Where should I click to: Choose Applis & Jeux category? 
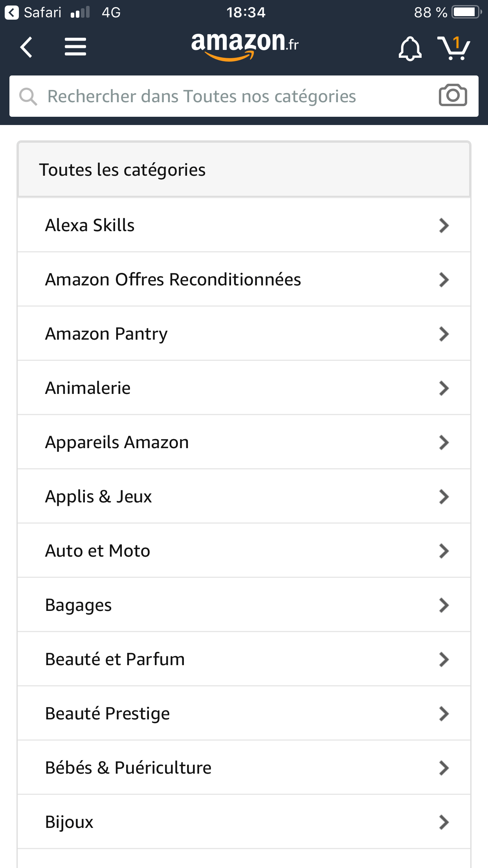click(98, 497)
